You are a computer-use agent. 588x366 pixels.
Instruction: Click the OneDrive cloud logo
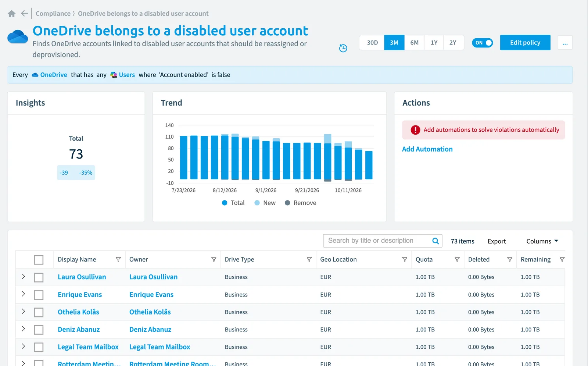pyautogui.click(x=18, y=37)
